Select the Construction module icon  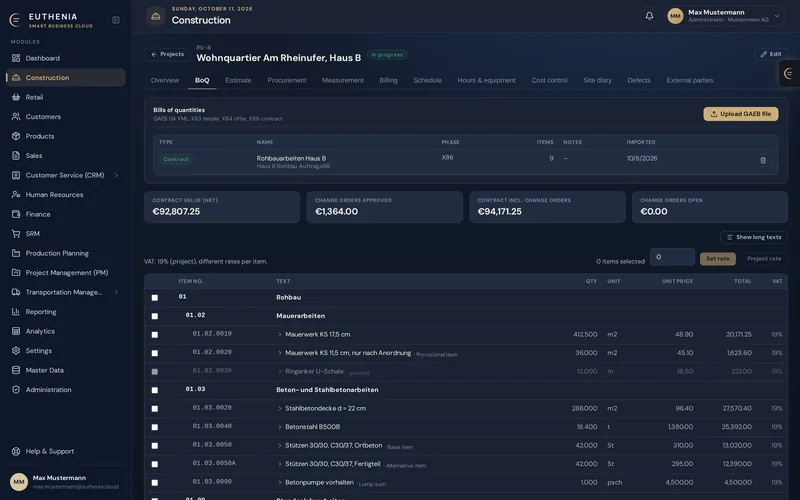16,78
